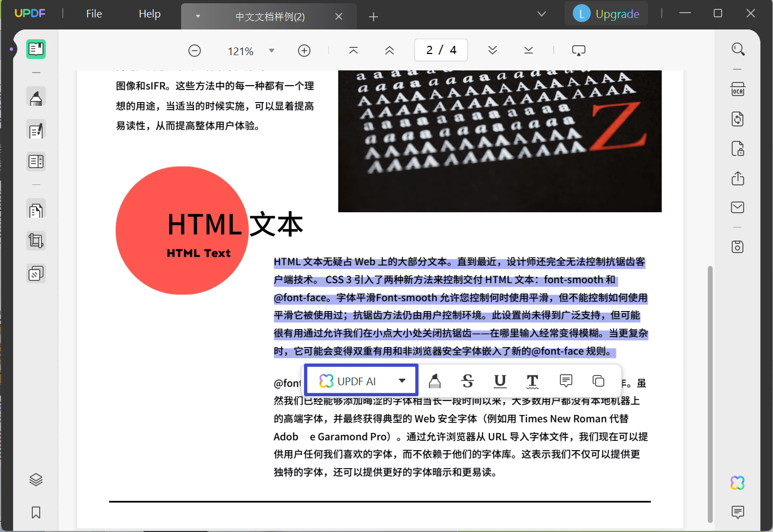Add a squiggly underline to selection
Viewport: 773px width, 532px height.
click(x=532, y=380)
